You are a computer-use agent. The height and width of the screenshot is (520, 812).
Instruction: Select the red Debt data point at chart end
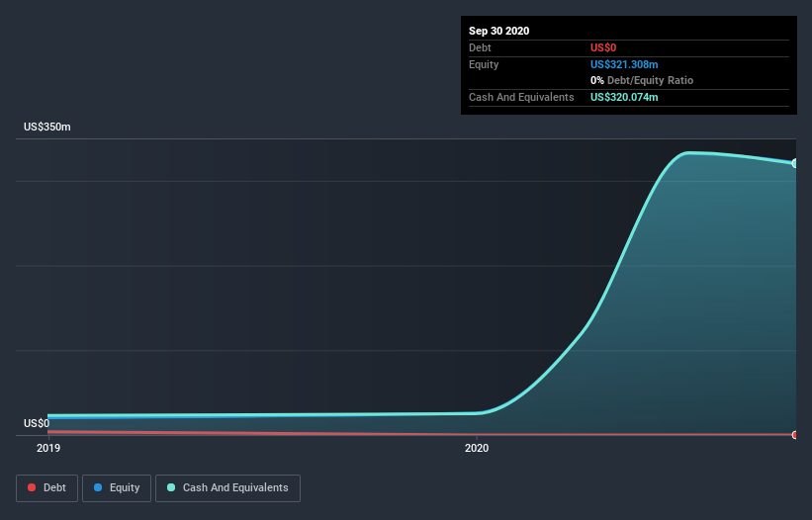pos(795,435)
